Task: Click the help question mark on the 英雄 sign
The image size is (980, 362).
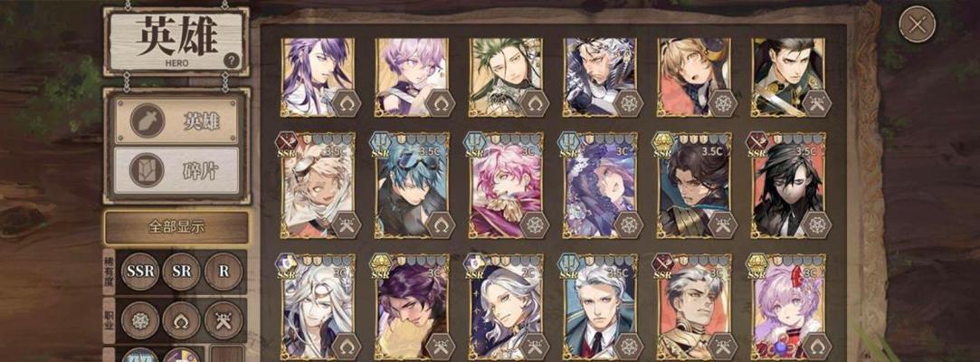Action: [x=232, y=61]
